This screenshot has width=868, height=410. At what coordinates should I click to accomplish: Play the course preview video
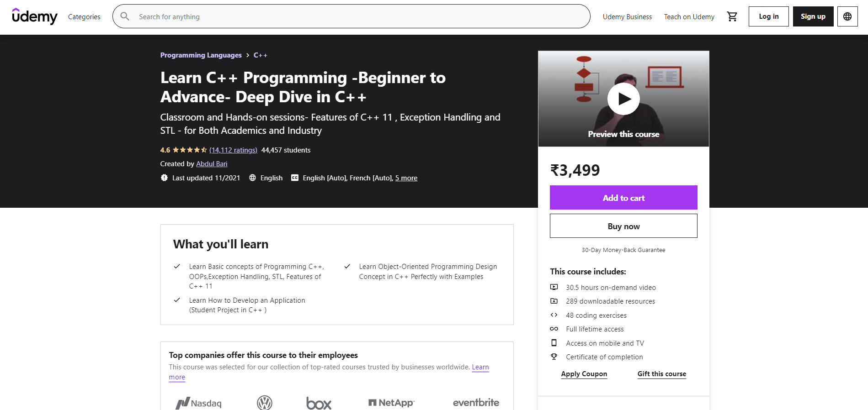click(623, 99)
